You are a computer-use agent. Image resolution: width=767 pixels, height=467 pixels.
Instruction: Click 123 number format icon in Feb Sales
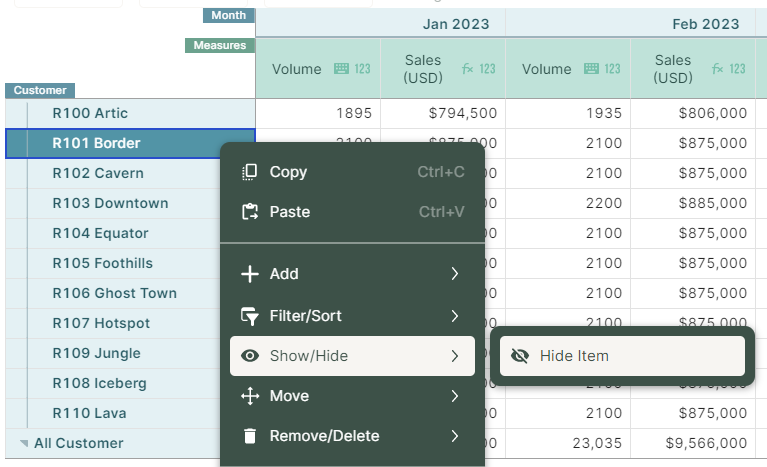pyautogui.click(x=737, y=68)
